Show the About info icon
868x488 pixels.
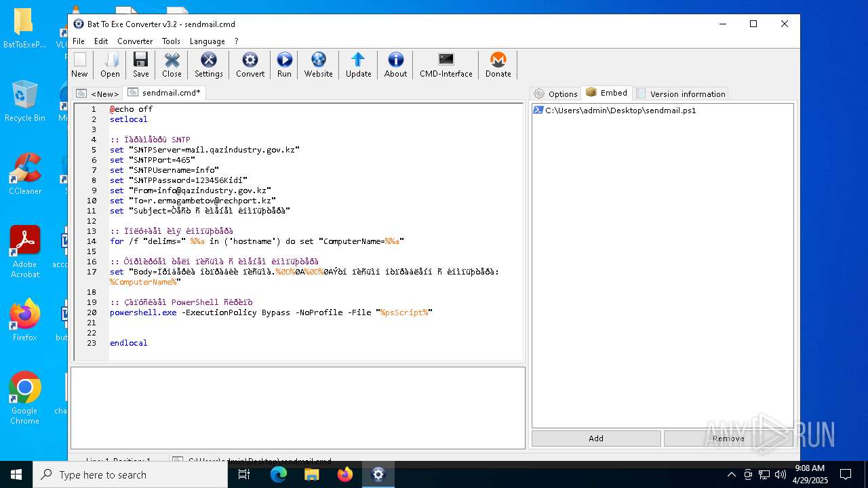click(x=396, y=65)
